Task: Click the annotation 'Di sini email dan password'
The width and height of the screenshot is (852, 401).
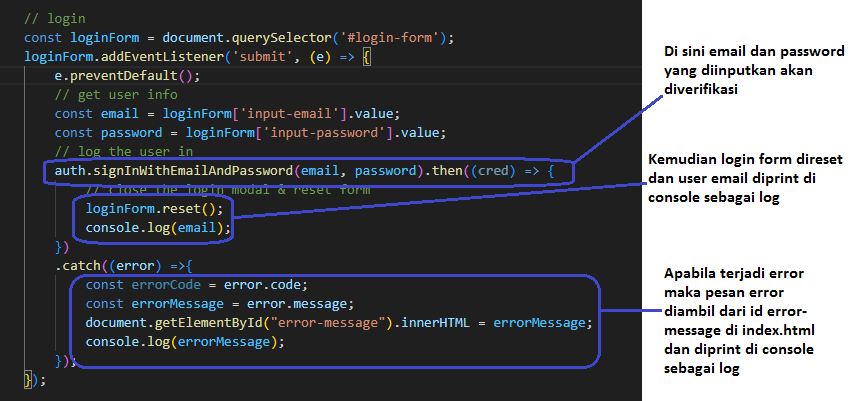Action: [745, 52]
